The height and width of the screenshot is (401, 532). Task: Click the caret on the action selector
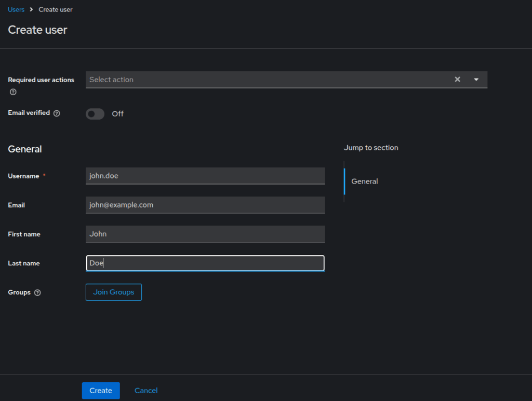pos(476,79)
